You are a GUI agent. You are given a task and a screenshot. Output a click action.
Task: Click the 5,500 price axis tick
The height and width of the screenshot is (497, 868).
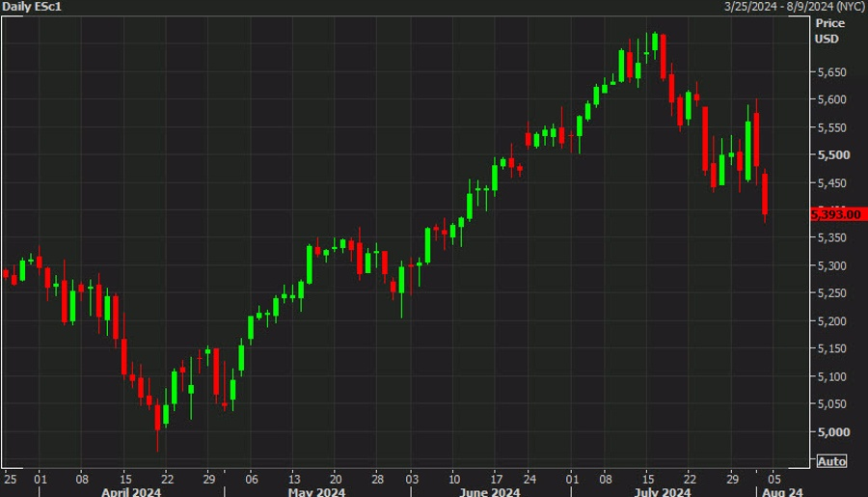(833, 155)
